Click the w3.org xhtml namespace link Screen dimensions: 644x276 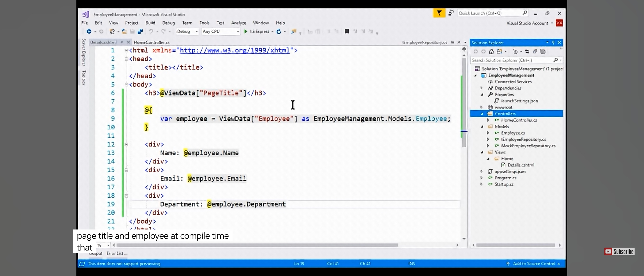click(235, 50)
